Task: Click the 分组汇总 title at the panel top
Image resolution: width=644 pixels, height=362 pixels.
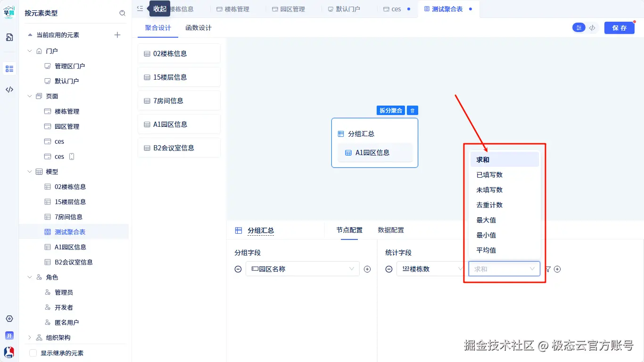Action: [261, 230]
